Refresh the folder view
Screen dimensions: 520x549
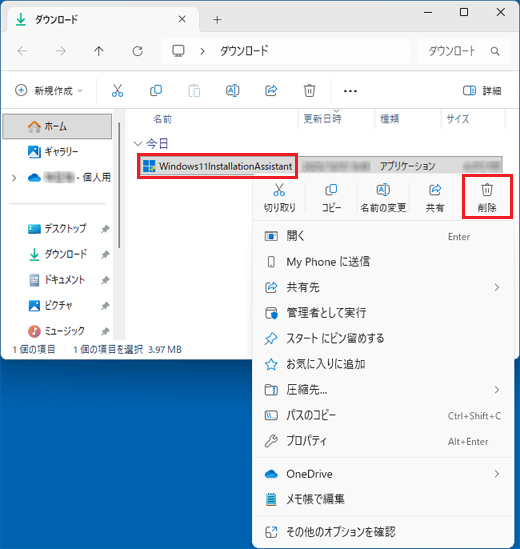coord(137,51)
